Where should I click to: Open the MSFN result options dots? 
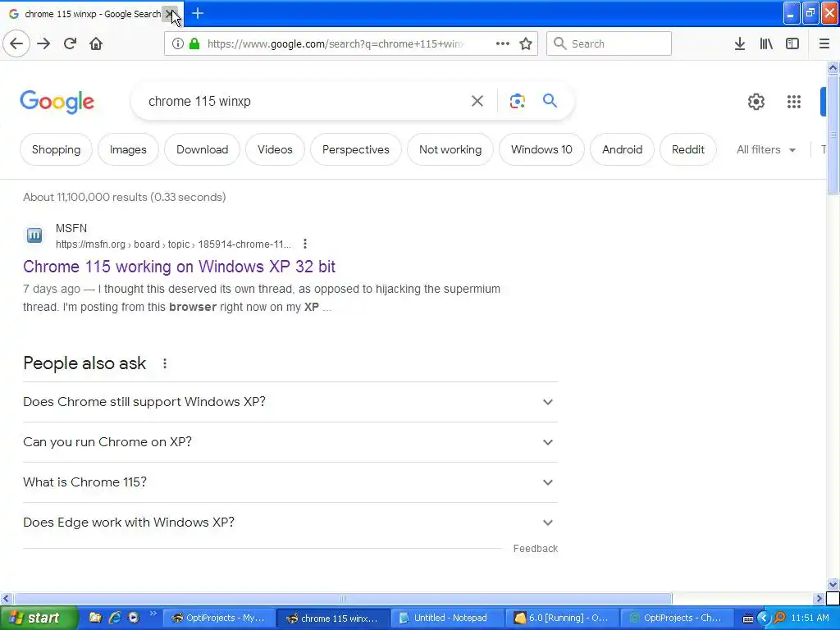click(x=305, y=244)
